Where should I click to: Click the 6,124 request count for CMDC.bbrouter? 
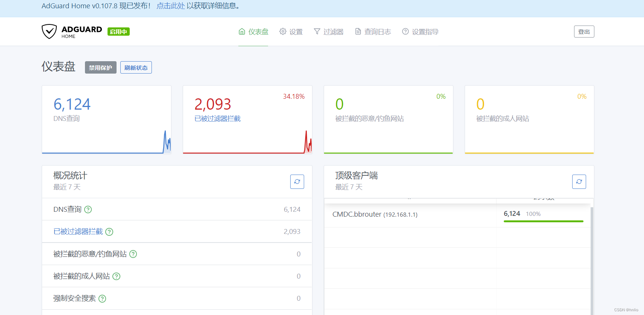[x=512, y=214]
